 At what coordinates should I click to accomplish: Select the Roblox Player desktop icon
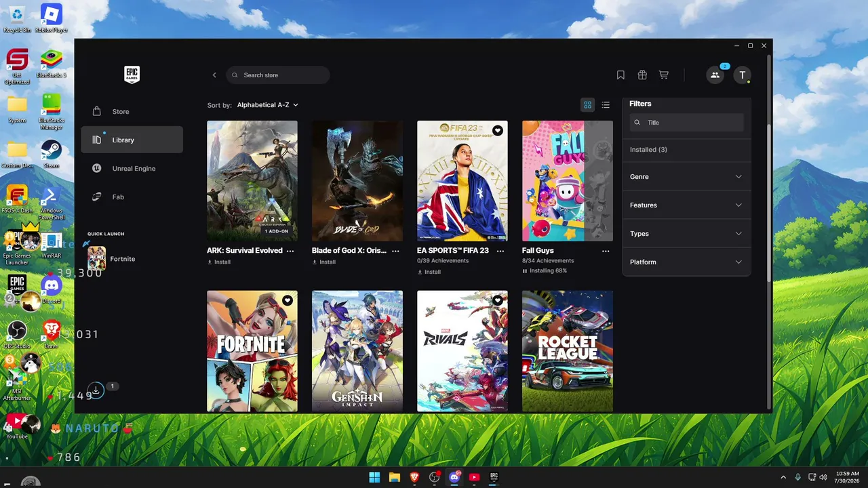pyautogui.click(x=52, y=18)
